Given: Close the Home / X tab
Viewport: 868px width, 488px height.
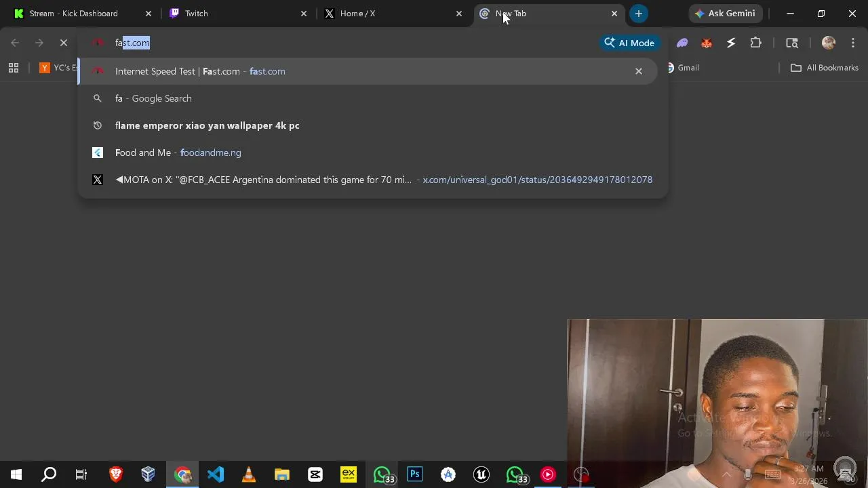Looking at the screenshot, I should pos(459,14).
